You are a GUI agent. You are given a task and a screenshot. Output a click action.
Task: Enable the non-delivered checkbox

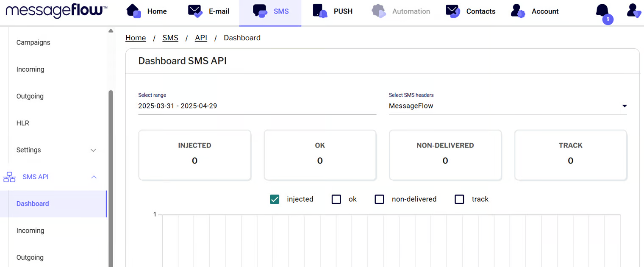point(379,199)
